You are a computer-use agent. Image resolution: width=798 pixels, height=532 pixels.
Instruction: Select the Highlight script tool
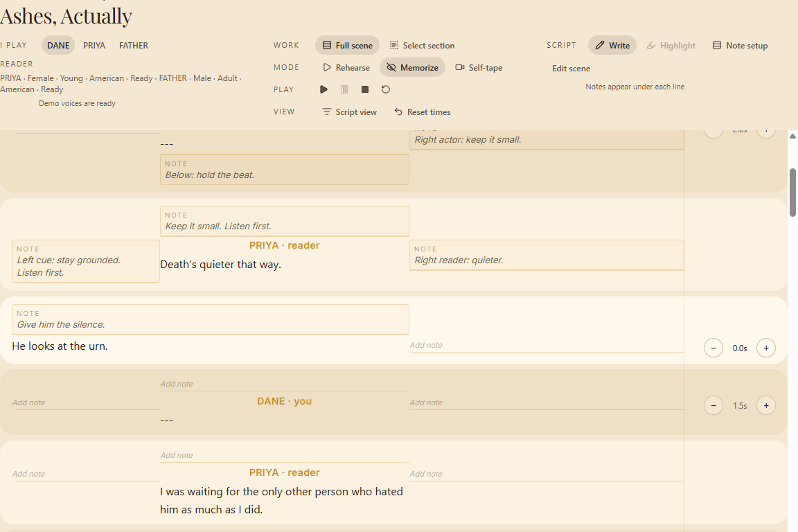(671, 45)
